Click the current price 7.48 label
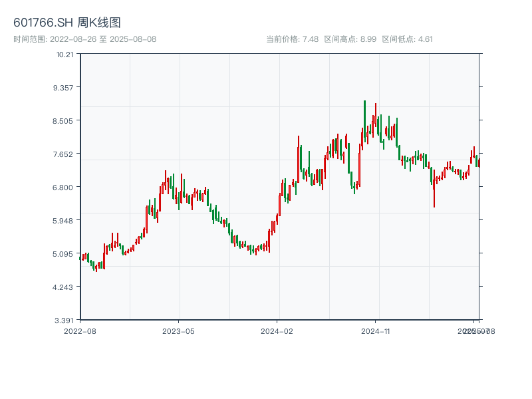Screen dimensions: 532x399 pyautogui.click(x=293, y=39)
